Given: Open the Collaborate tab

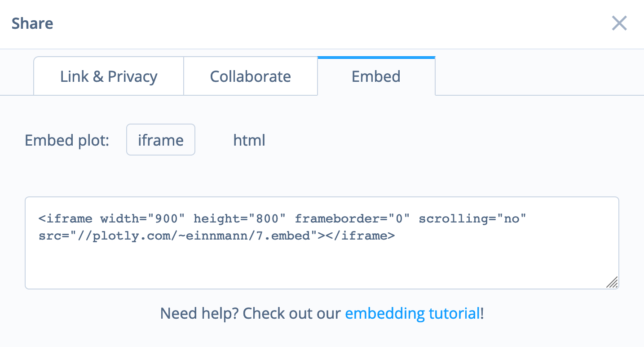Looking at the screenshot, I should pyautogui.click(x=251, y=76).
